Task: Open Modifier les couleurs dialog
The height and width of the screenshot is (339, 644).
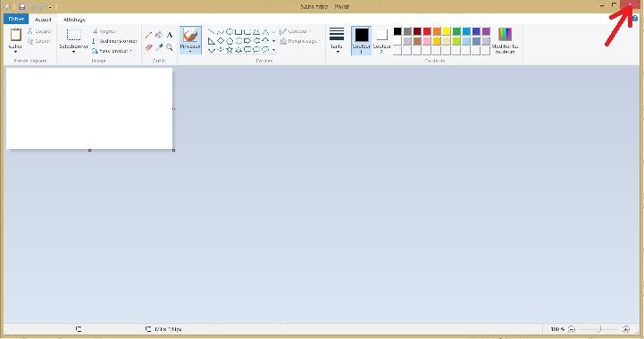Action: coord(506,40)
